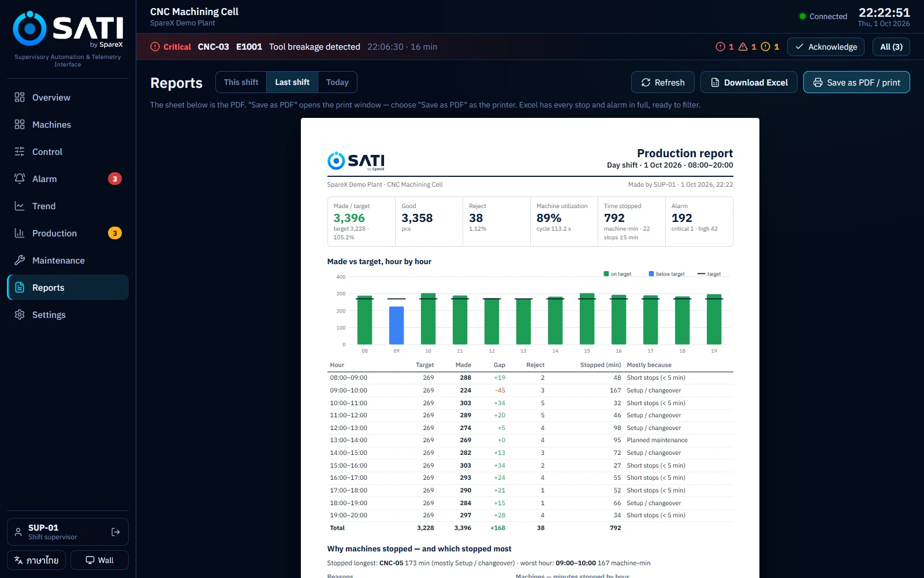Screen dimensions: 924x578
Task: Click the 09:00–10:00 table row hour
Action: coord(349,390)
